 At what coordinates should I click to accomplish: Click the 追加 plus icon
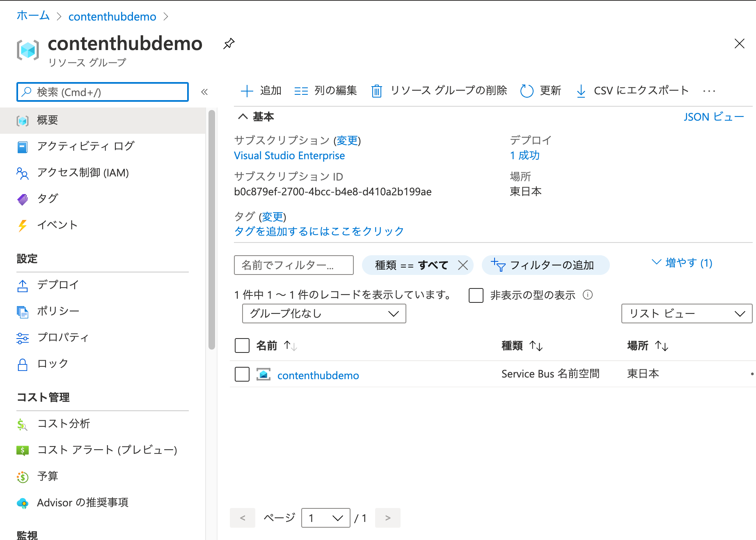click(247, 91)
